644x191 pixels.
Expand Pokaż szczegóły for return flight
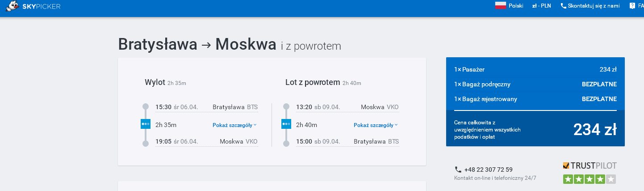coord(376,125)
